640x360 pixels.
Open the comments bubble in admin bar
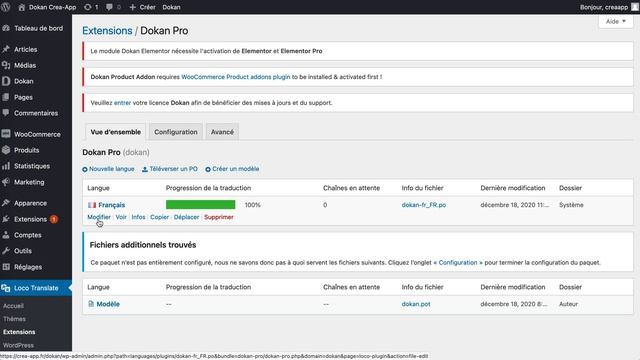click(109, 7)
